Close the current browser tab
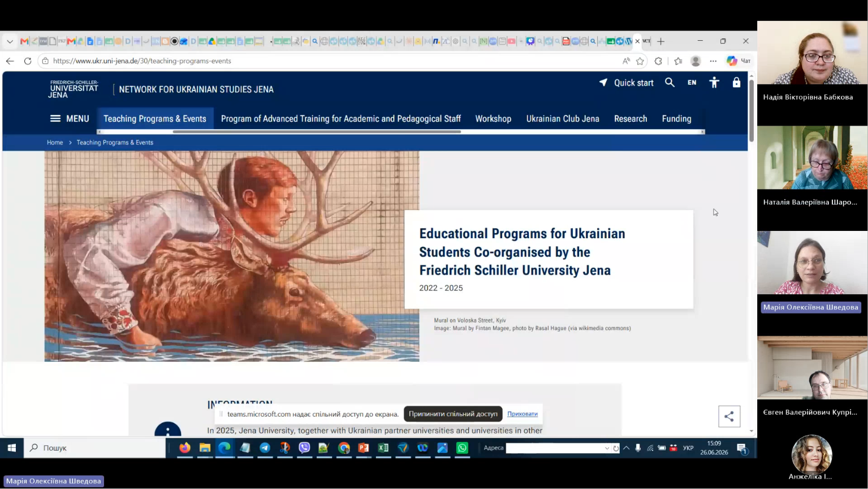The width and height of the screenshot is (868, 489). [x=637, y=41]
